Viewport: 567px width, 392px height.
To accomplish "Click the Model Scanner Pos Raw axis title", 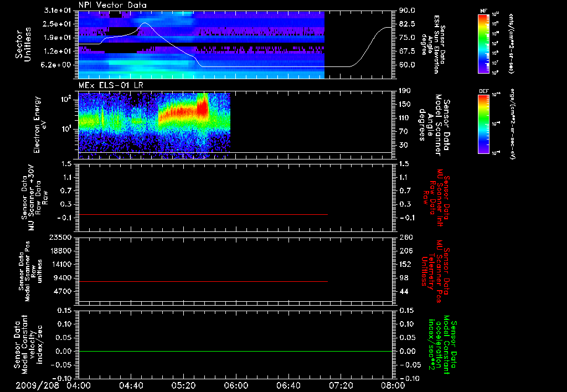I will point(30,271).
